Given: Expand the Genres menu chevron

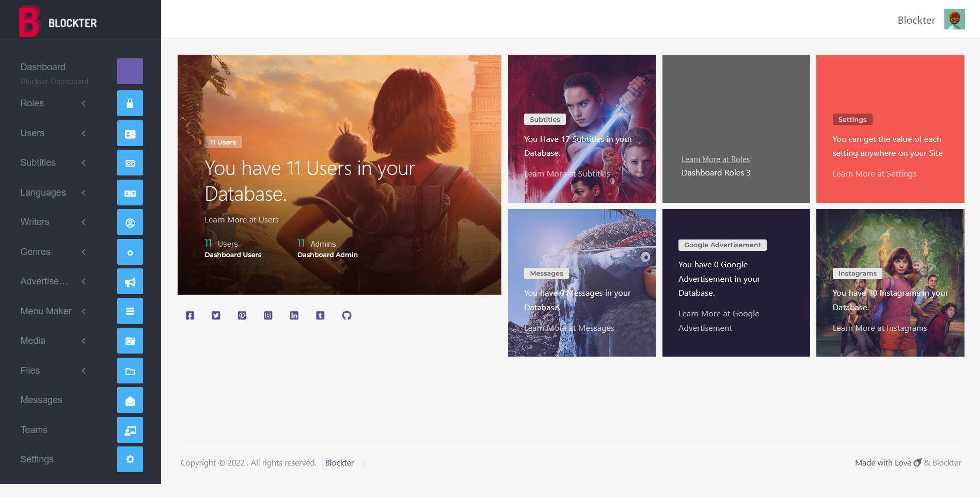Looking at the screenshot, I should pos(84,252).
